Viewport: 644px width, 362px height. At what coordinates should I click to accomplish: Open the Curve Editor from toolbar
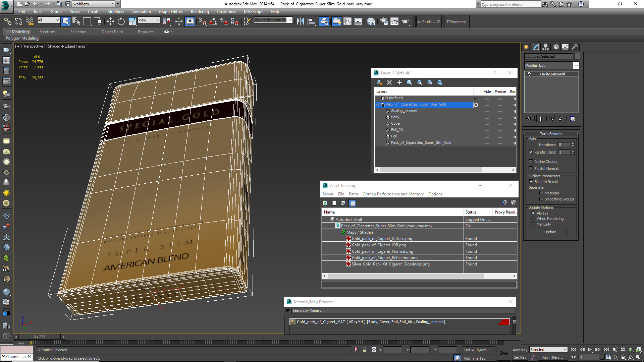point(347,21)
